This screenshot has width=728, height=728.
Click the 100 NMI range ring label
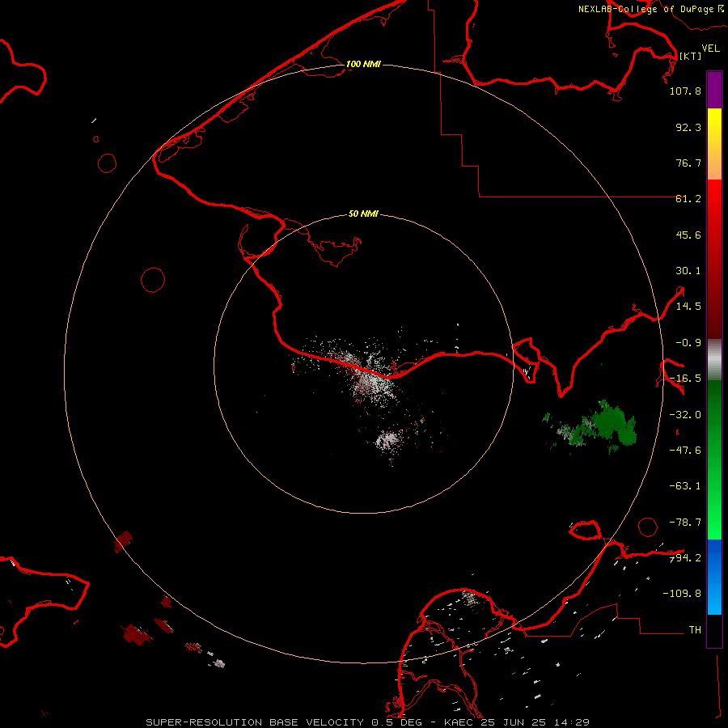click(x=363, y=64)
